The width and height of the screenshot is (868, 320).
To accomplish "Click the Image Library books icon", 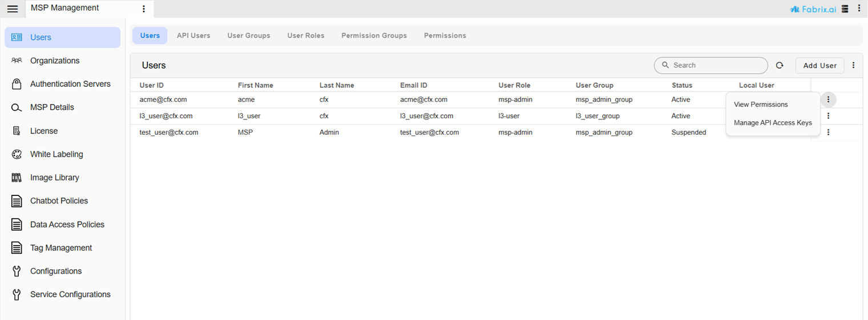I will click(17, 178).
